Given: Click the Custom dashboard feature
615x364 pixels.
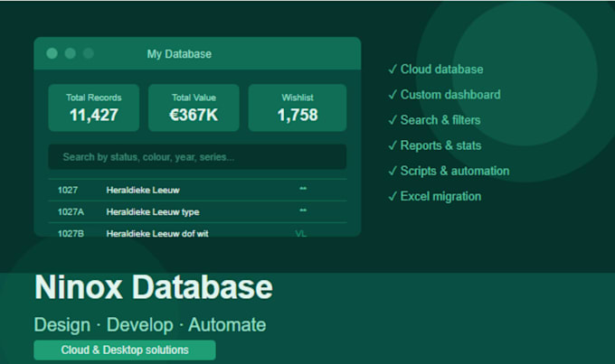Looking at the screenshot, I should (x=444, y=95).
